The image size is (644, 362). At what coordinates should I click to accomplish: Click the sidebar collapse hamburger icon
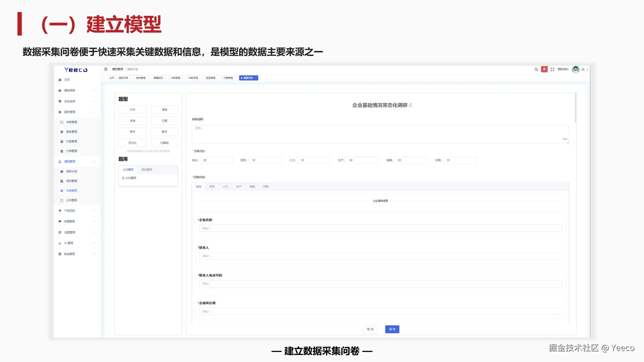pyautogui.click(x=106, y=69)
